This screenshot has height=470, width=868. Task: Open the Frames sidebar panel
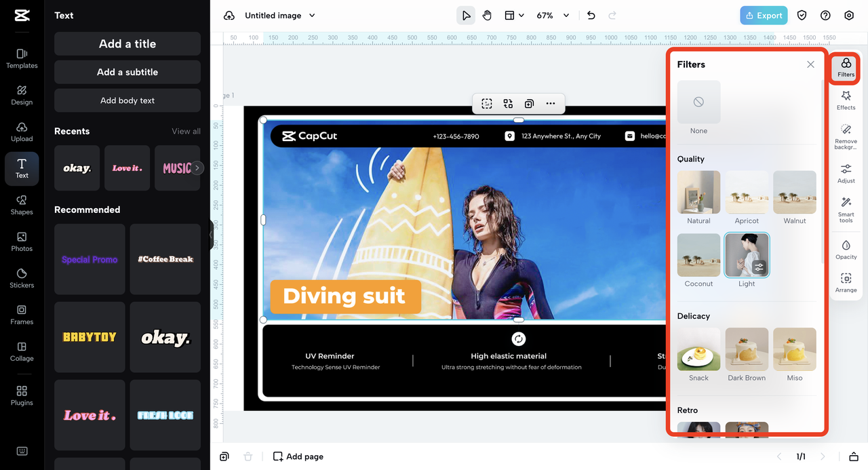tap(22, 315)
